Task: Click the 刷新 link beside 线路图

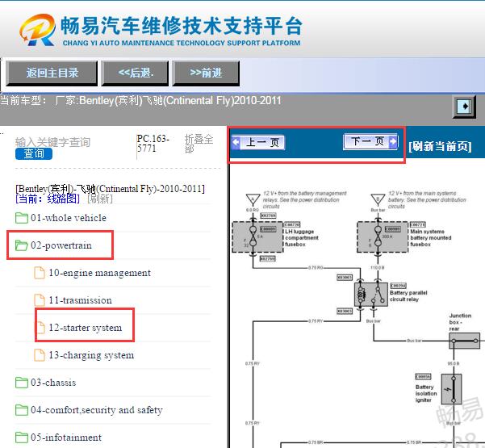Action: pos(100,199)
